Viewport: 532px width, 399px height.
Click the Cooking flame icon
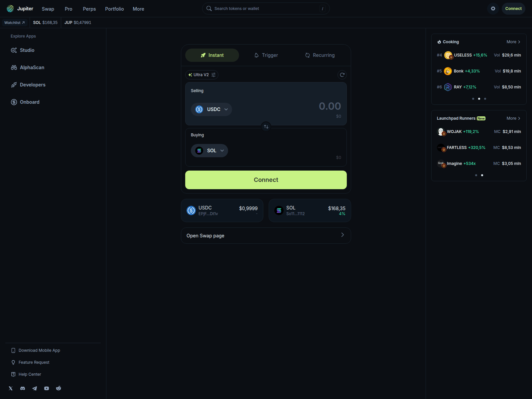click(439, 42)
